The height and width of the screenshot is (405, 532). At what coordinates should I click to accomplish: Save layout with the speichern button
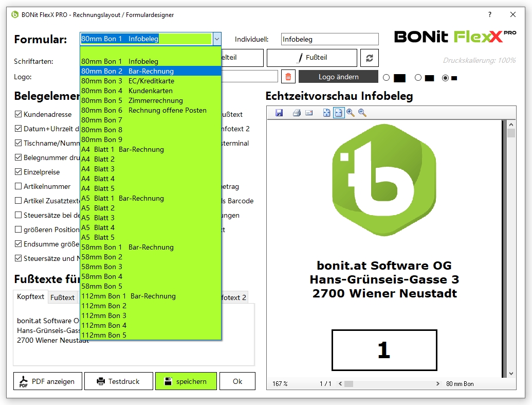coord(186,381)
